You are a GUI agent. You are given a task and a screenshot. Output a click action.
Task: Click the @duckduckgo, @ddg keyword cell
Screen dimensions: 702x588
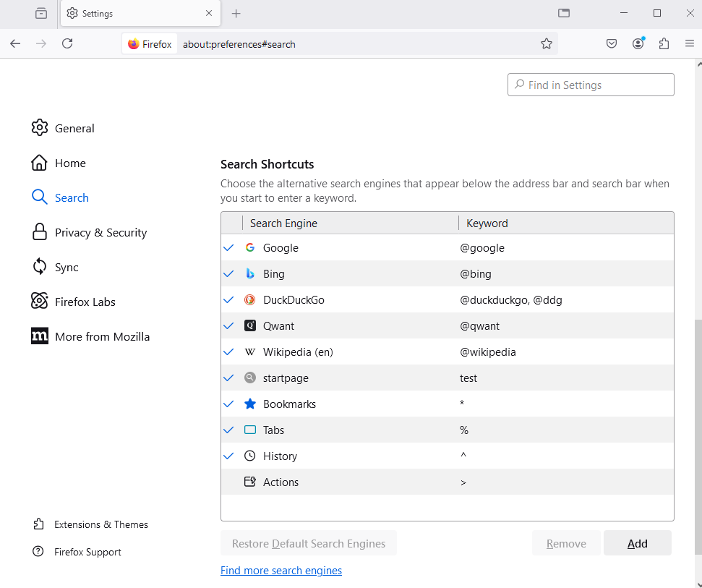(x=511, y=299)
